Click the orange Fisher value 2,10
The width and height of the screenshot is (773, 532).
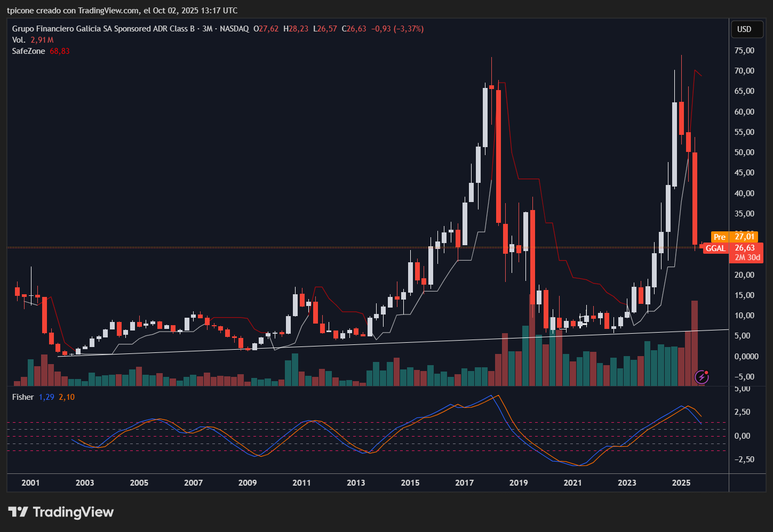(67, 397)
